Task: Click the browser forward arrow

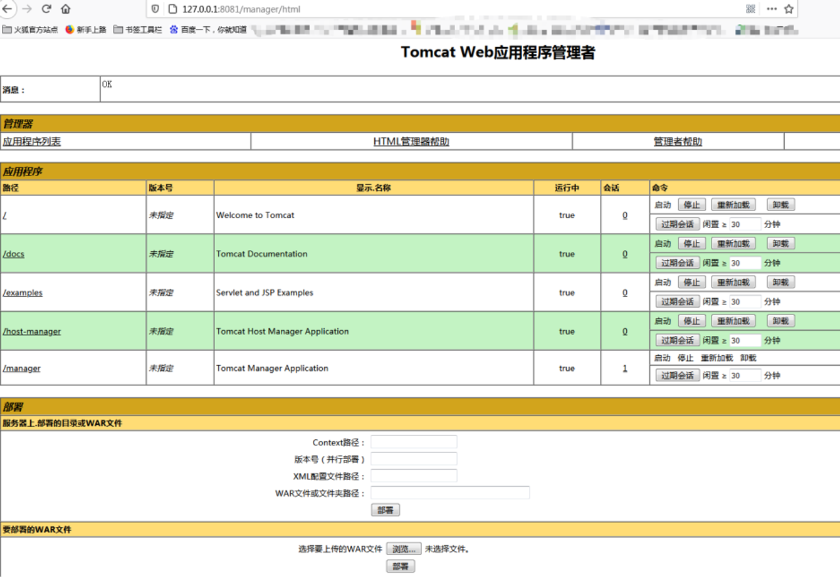Action: 27,9
